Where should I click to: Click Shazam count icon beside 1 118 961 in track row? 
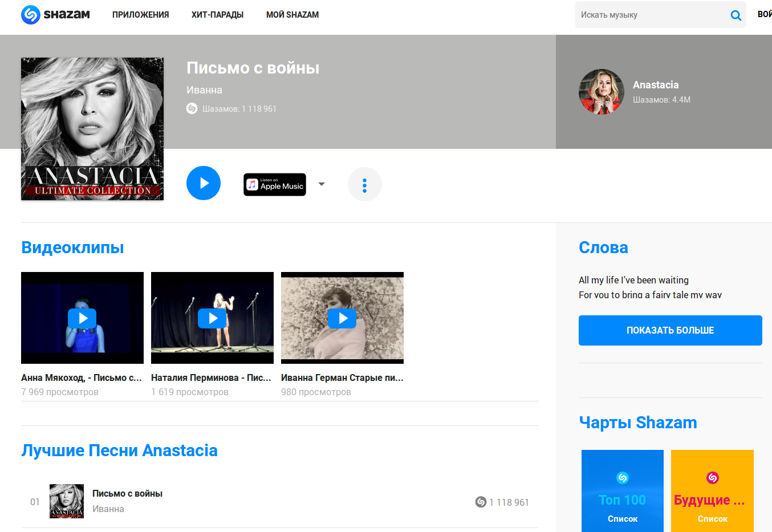pos(481,502)
